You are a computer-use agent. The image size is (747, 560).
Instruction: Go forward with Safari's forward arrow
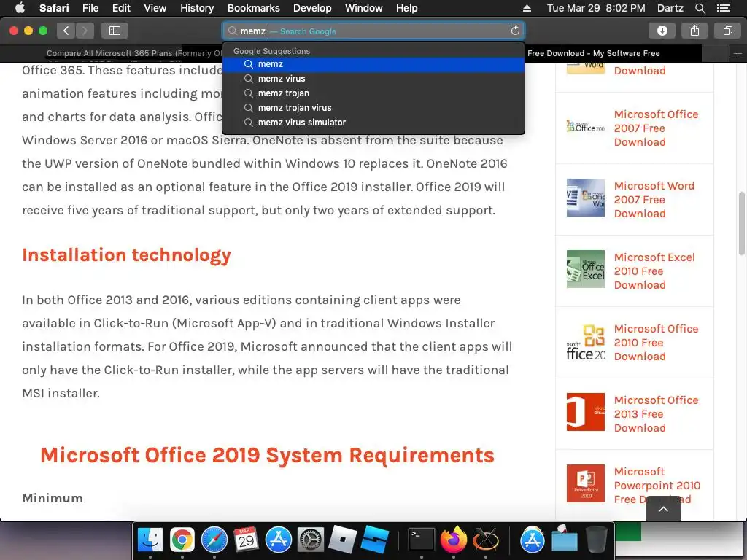tap(85, 31)
